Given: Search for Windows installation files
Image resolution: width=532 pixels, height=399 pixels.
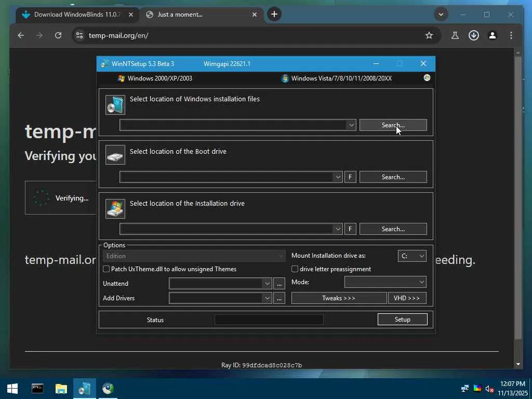Looking at the screenshot, I should (393, 125).
